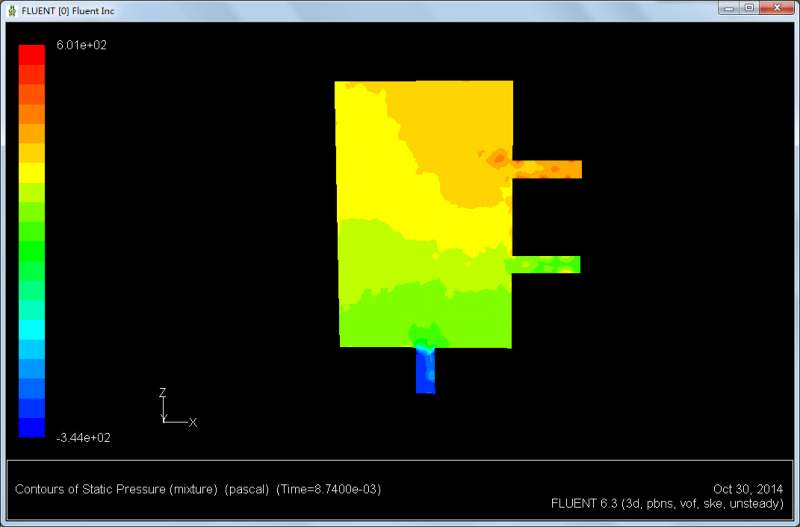Click the cyan band of the color legend
Screen dimensions: 800x527
[32, 330]
